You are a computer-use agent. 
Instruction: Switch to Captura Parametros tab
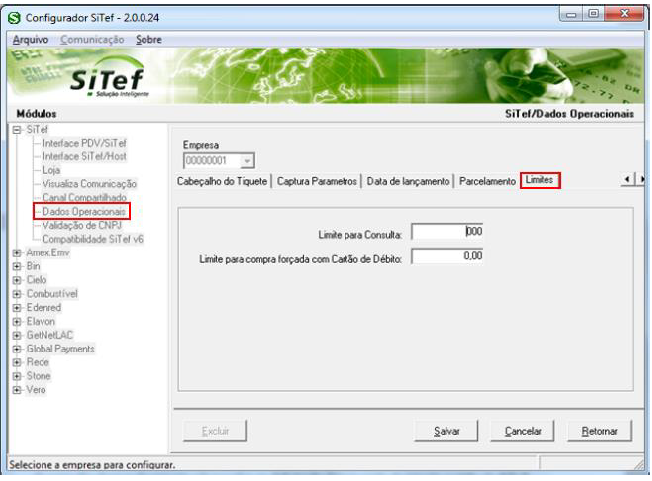(317, 181)
